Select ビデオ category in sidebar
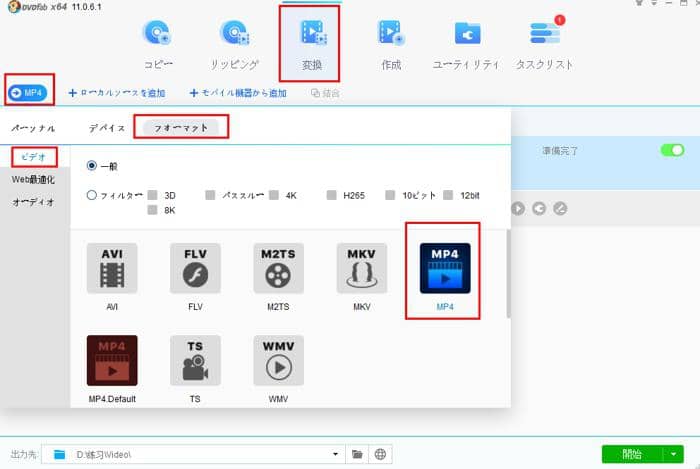Screen dimensions: 700x469 click(x=34, y=157)
